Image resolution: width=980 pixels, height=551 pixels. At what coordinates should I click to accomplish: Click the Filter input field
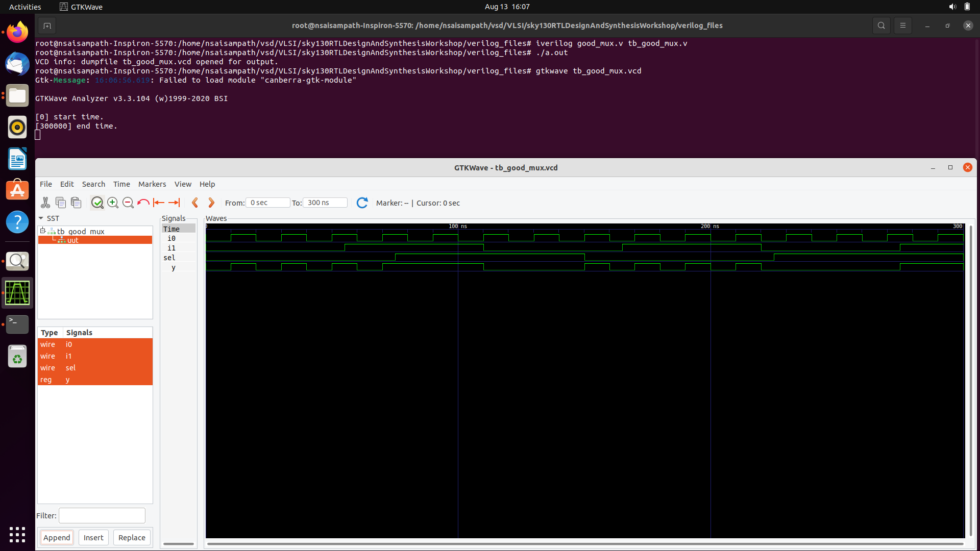click(102, 516)
